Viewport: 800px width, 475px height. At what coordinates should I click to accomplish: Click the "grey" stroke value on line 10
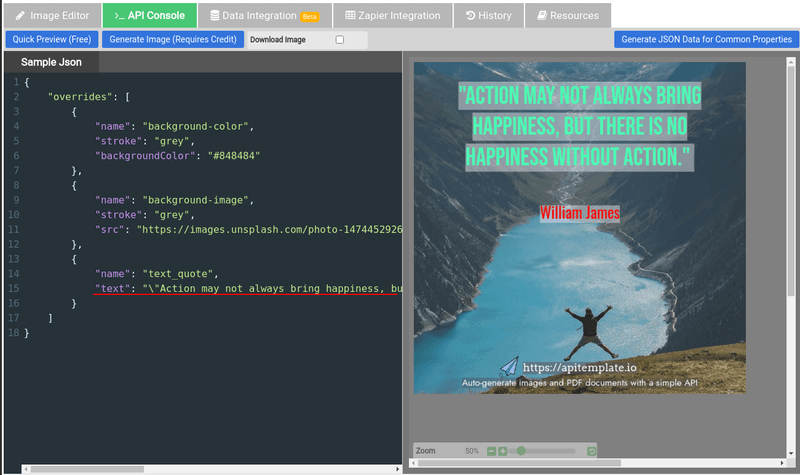point(171,215)
